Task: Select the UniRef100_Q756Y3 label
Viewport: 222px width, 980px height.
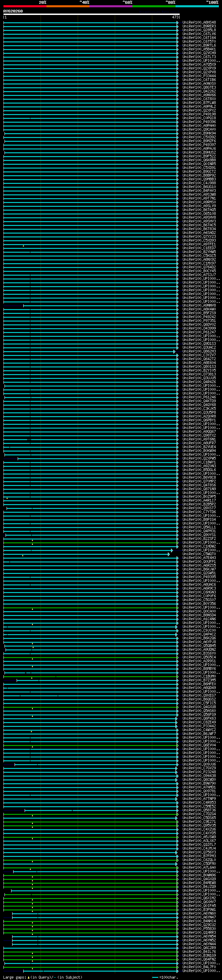Action: [x=199, y=852]
